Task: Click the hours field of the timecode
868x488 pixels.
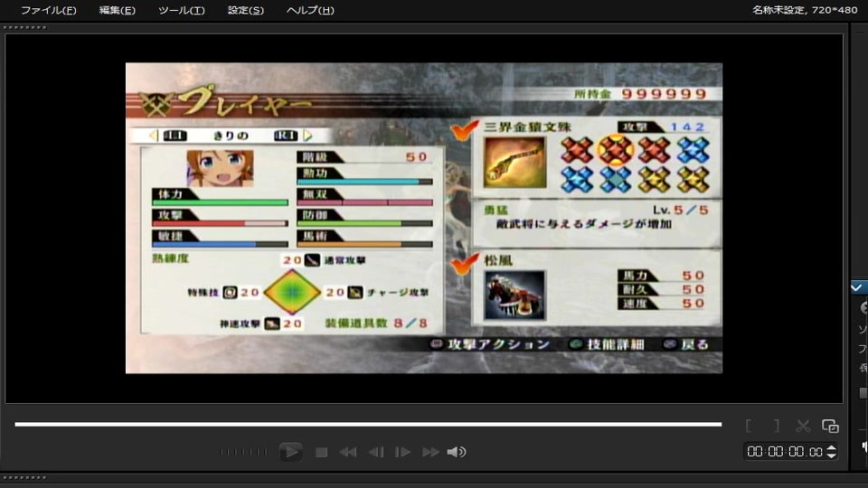Action: 754,452
